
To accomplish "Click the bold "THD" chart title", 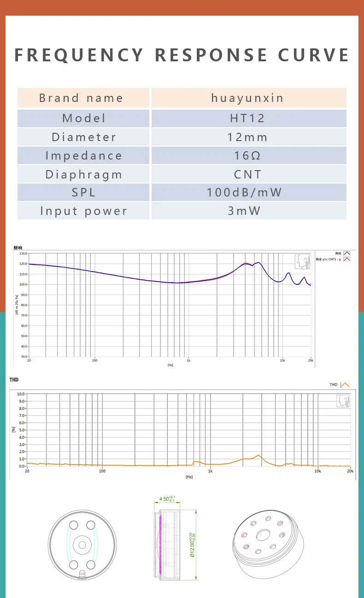I will [14, 379].
